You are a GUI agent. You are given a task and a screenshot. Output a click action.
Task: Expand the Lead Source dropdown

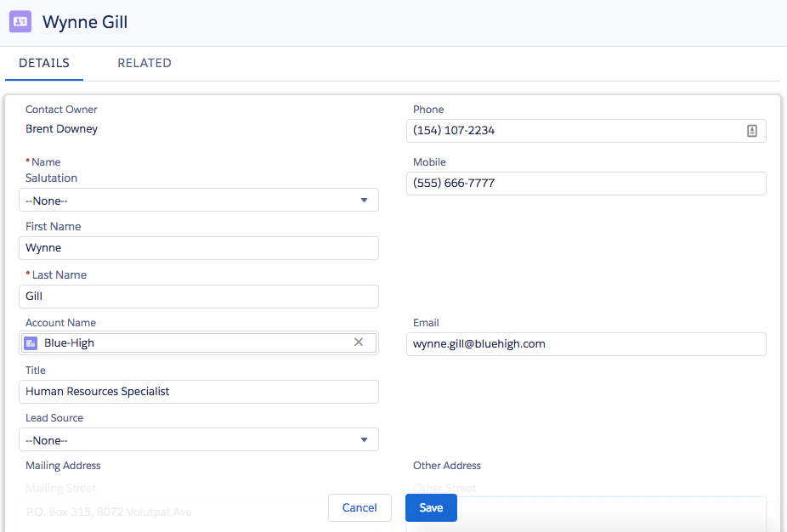click(198, 440)
